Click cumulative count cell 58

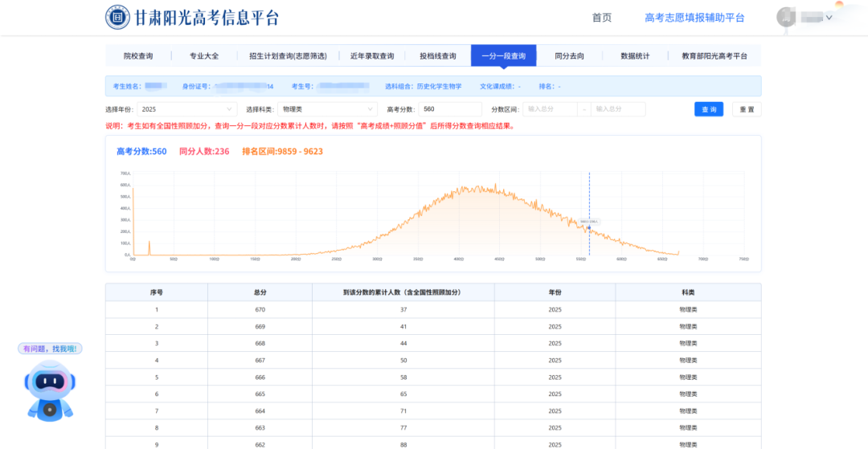click(x=403, y=378)
